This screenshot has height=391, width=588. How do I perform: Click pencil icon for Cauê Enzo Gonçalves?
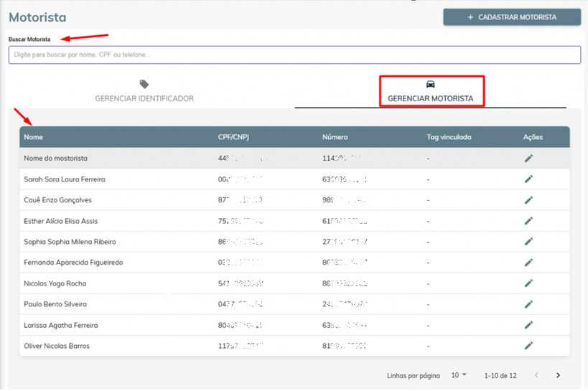(x=528, y=200)
